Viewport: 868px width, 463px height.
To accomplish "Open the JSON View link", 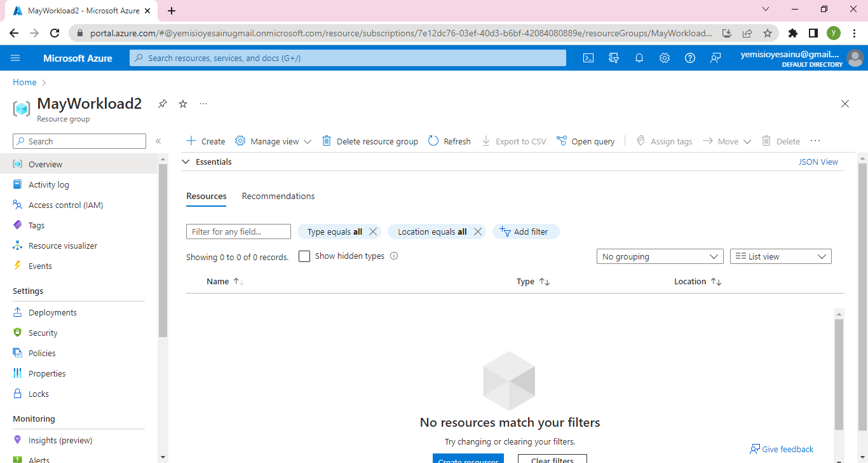I will coord(818,162).
